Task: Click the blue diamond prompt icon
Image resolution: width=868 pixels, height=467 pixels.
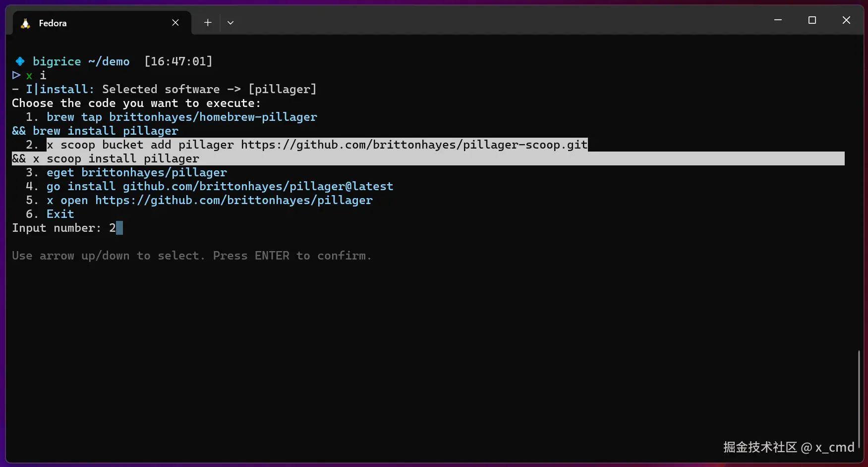Action: click(20, 61)
